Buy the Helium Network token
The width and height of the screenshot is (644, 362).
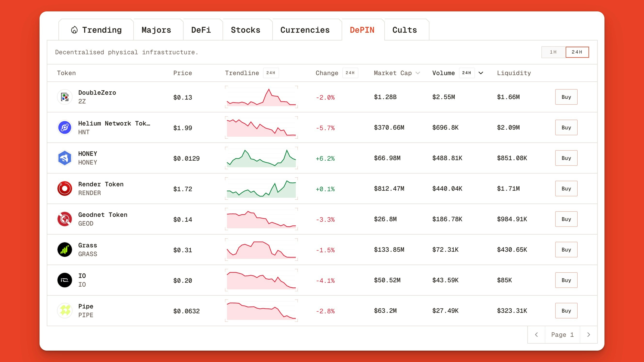pos(566,128)
